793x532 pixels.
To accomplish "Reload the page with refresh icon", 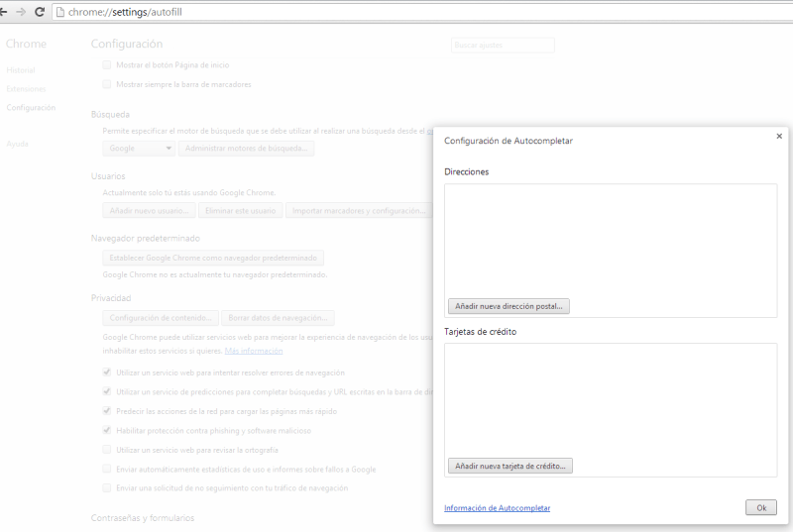I will pos(39,12).
